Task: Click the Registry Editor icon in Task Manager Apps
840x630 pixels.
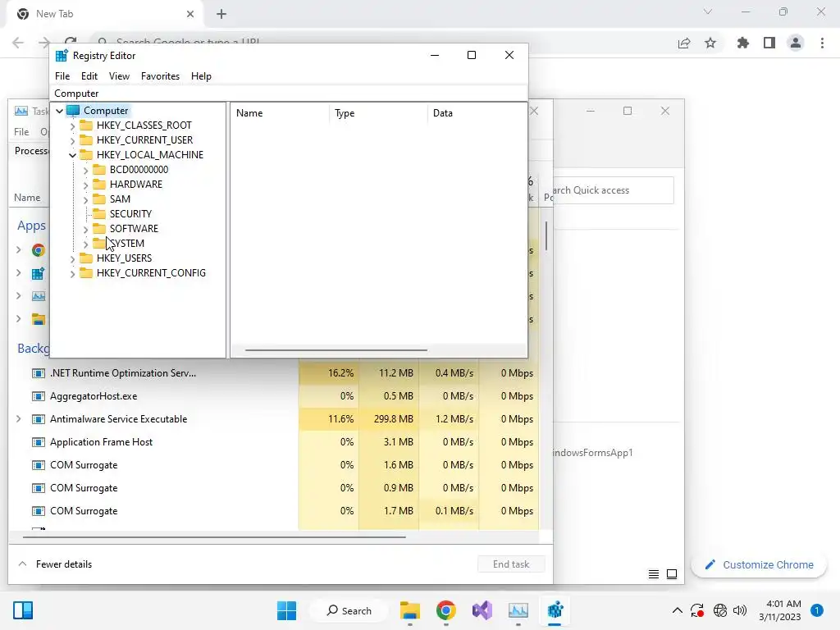Action: pos(38,274)
